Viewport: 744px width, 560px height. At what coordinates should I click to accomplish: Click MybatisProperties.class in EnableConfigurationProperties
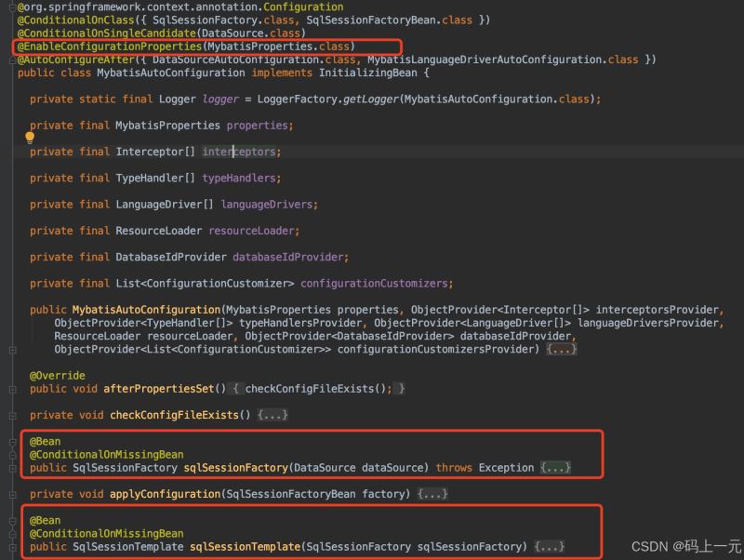coord(278,47)
